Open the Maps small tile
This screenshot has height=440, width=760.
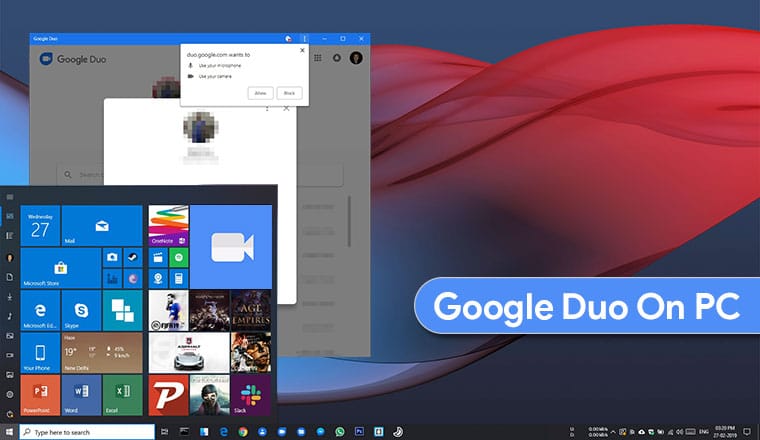[x=158, y=279]
